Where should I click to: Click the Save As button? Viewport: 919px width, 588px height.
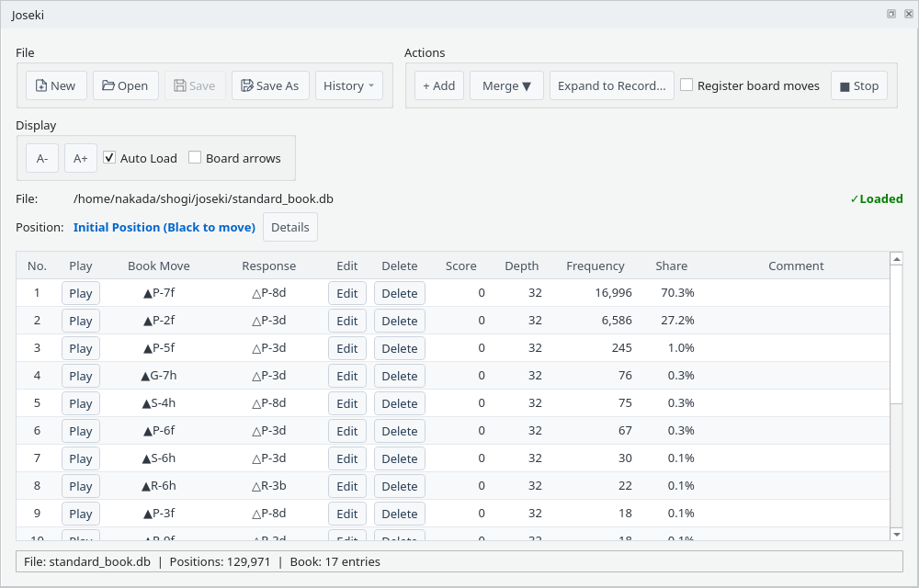coord(270,85)
